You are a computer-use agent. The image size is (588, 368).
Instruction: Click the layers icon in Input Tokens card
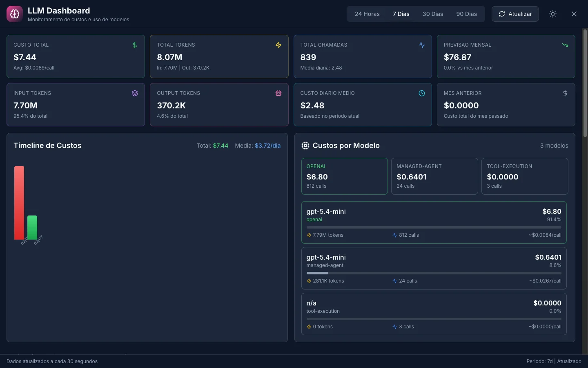(135, 93)
